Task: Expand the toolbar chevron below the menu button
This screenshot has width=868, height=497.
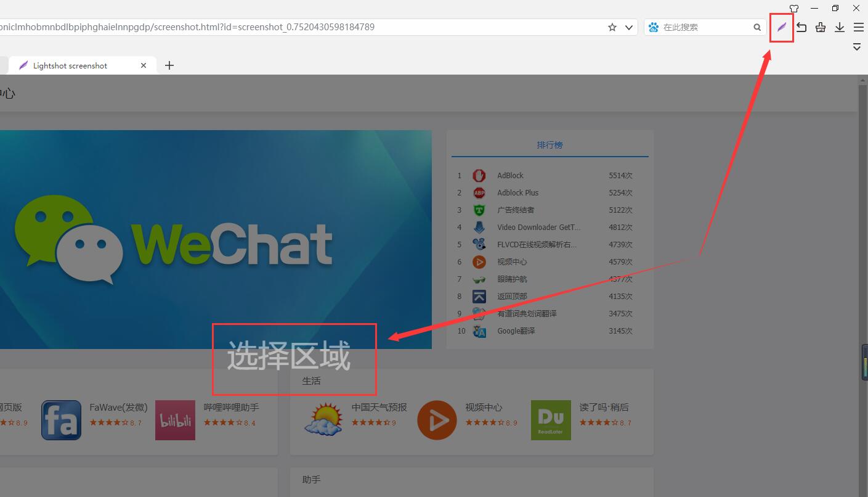Action: point(856,46)
